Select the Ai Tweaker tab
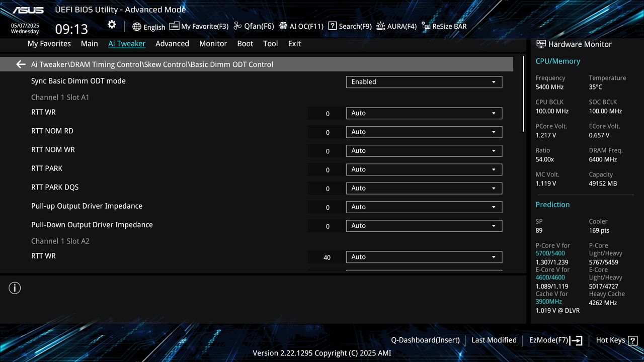 pos(127,44)
